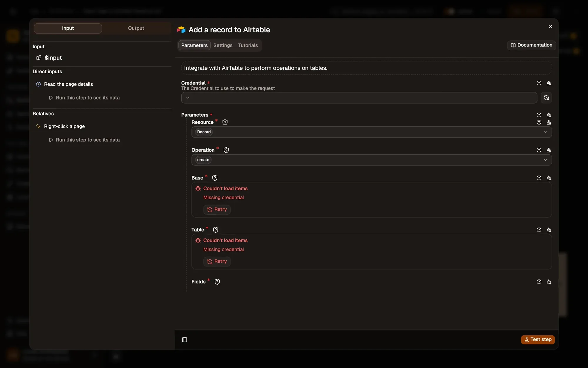This screenshot has width=588, height=368.
Task: Switch to the Output tab
Action: point(136,28)
